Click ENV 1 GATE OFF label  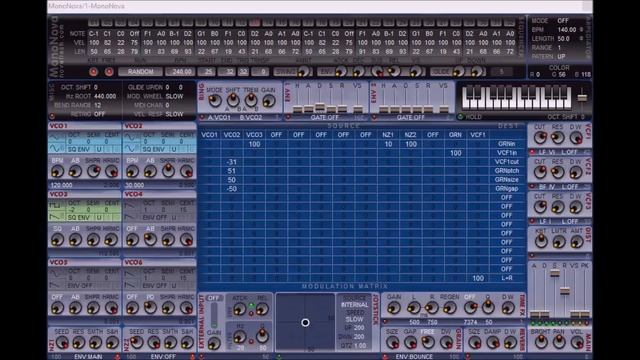324,117
